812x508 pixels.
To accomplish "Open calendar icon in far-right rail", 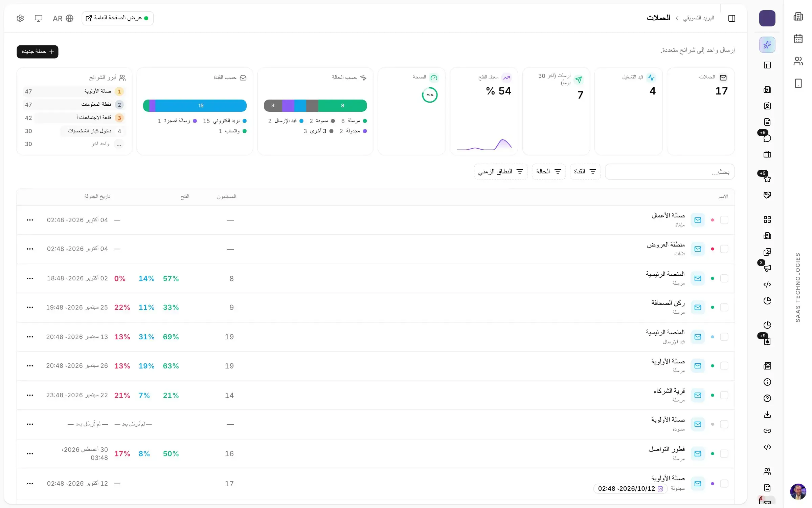I will 798,39.
